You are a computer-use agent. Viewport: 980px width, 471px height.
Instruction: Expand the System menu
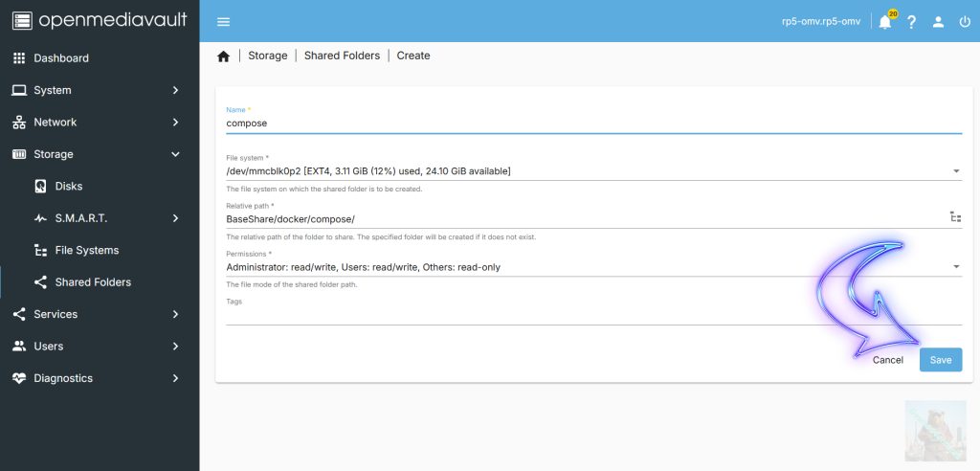(x=96, y=90)
